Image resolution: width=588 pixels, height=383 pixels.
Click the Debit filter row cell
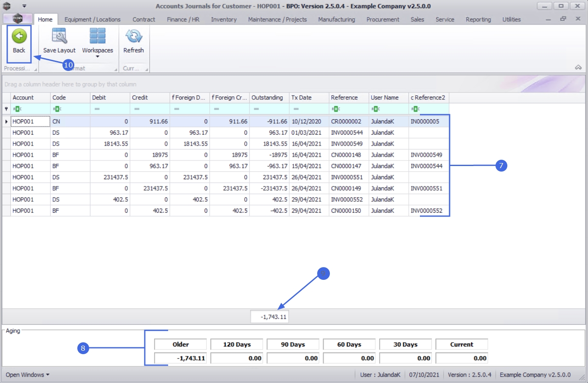[110, 109]
